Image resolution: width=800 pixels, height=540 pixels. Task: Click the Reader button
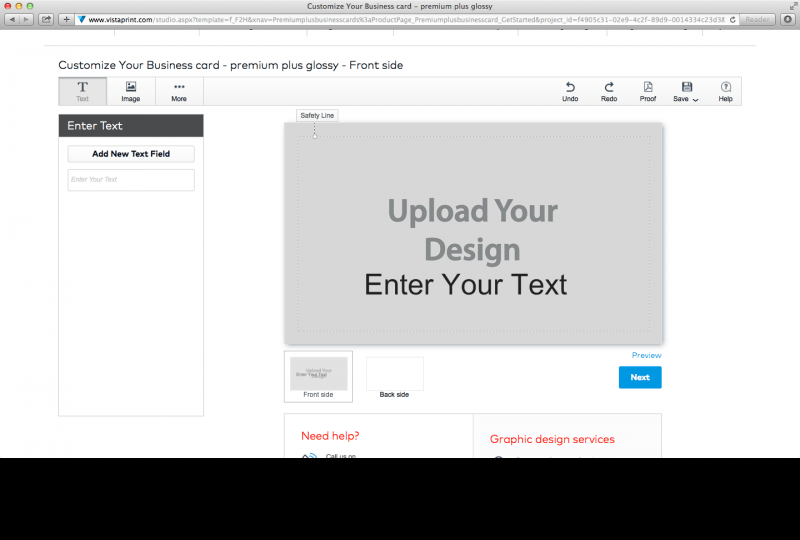(x=757, y=19)
